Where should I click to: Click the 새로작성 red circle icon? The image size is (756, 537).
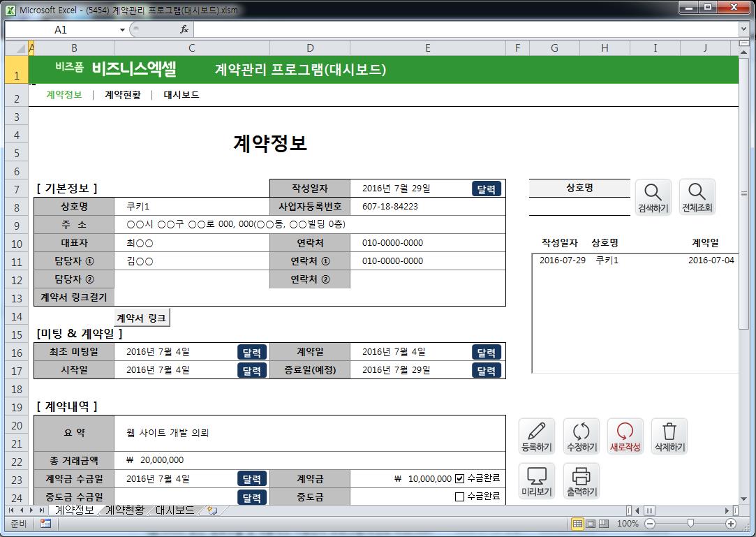tap(625, 436)
